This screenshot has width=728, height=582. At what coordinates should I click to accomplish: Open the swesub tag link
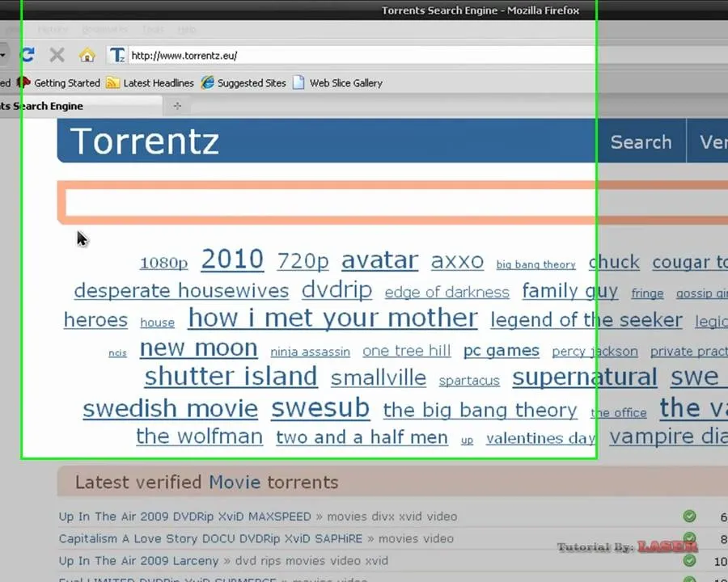click(x=321, y=408)
